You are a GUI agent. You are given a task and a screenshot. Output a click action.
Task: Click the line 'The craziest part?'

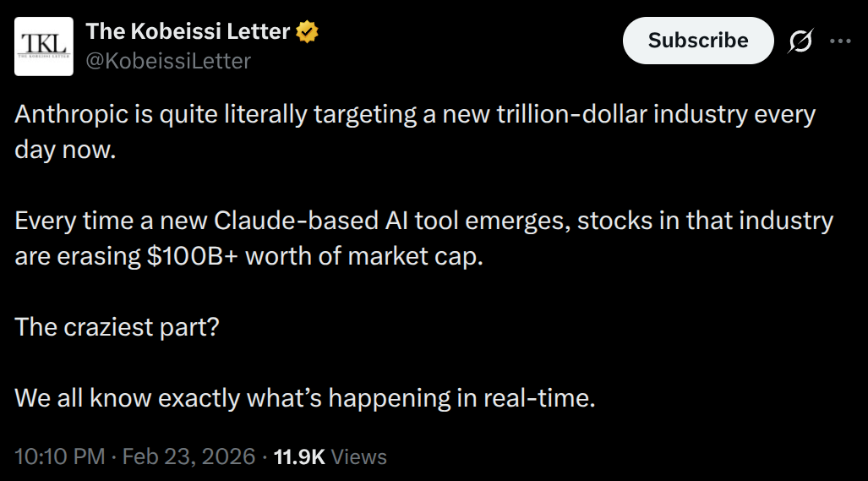click(117, 326)
